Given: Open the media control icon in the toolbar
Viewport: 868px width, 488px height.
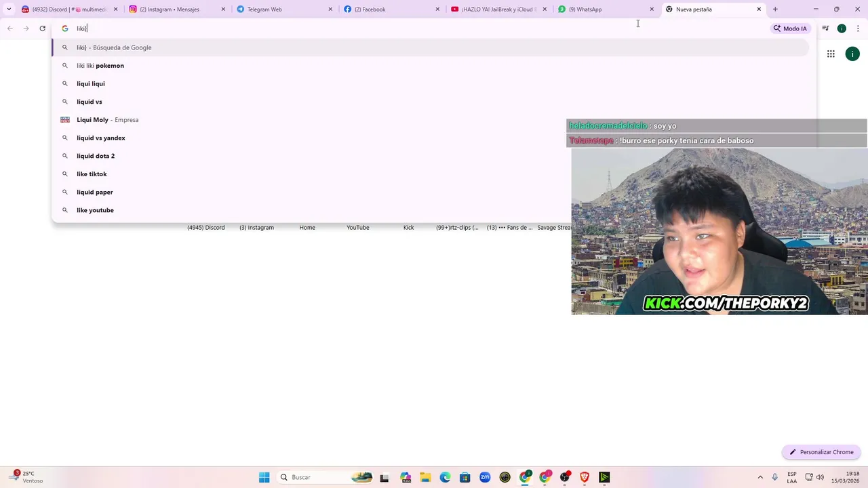Looking at the screenshot, I should tap(825, 28).
